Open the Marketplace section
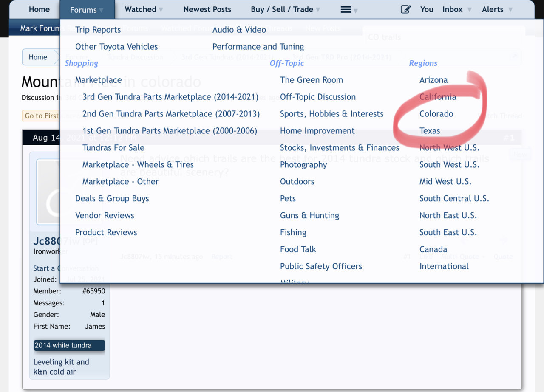Screen dimensions: 544x392 tap(98, 80)
